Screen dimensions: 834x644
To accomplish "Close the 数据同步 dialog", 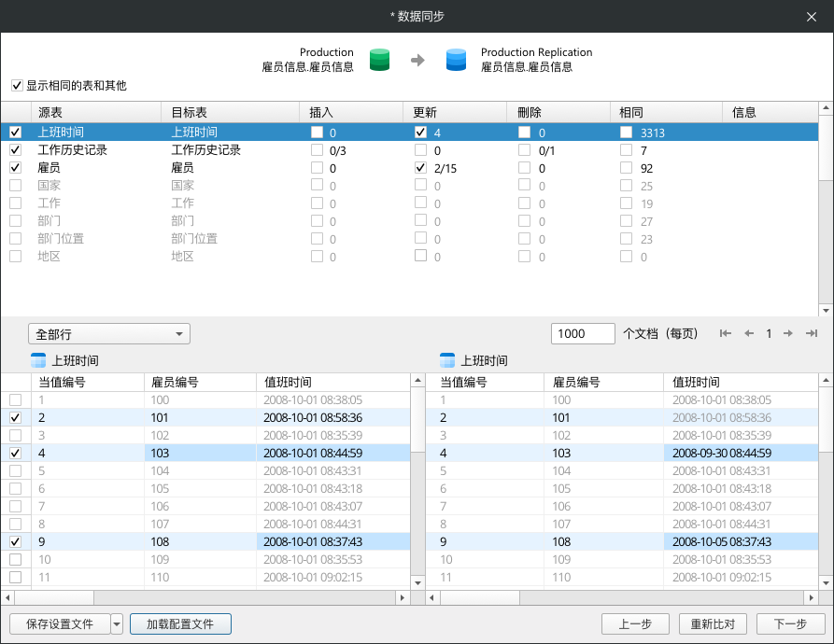I will pos(812,17).
